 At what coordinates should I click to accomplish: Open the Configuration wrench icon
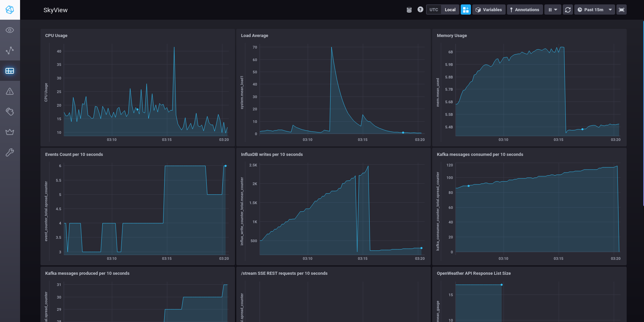pos(10,153)
